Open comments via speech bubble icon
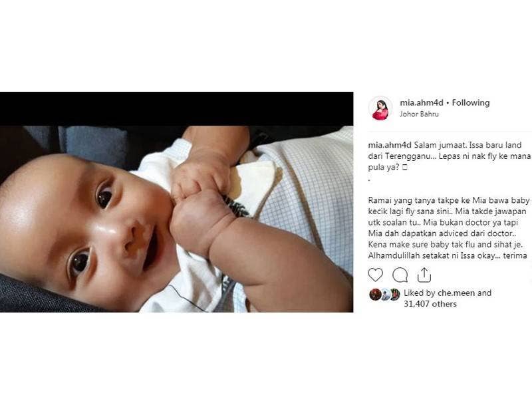Screen dimensions: 532x399 400,275
